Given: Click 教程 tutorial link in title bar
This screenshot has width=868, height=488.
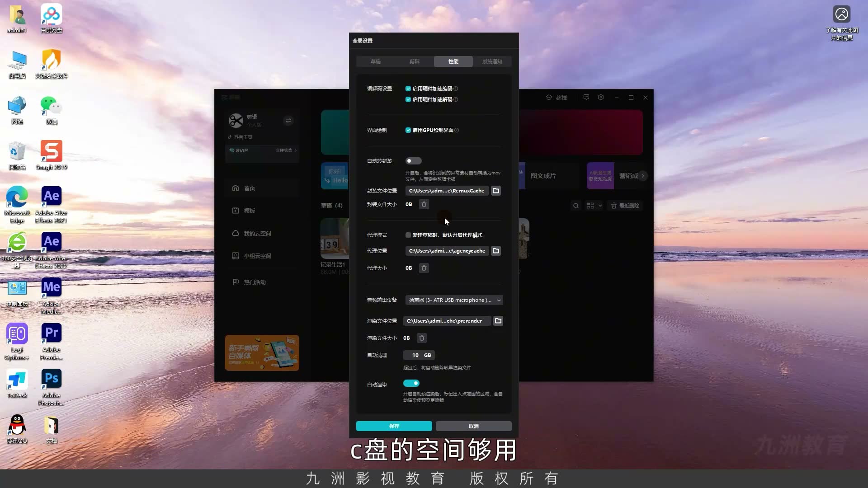Looking at the screenshot, I should tap(557, 97).
